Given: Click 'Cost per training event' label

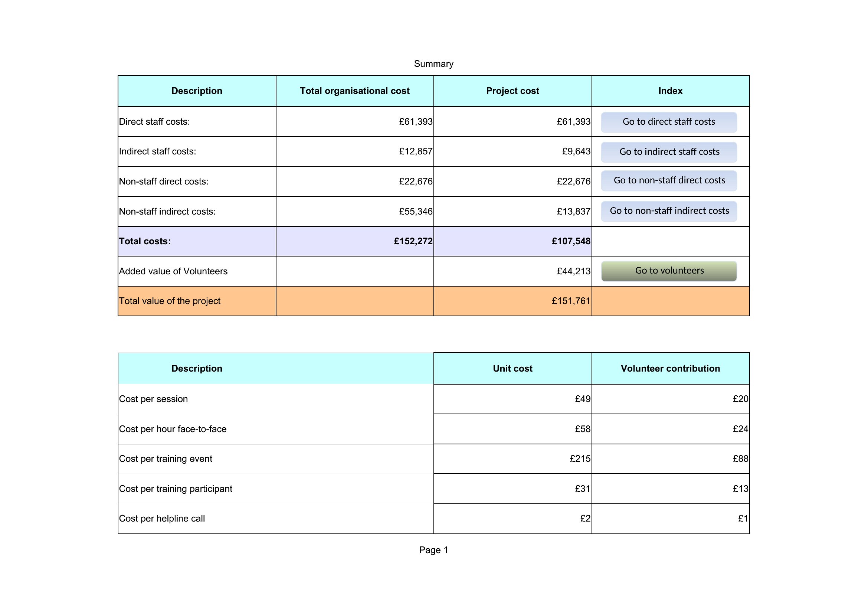Looking at the screenshot, I should [165, 459].
